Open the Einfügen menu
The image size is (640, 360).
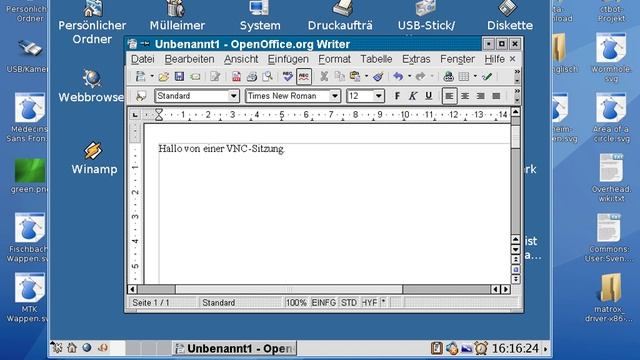coord(288,59)
